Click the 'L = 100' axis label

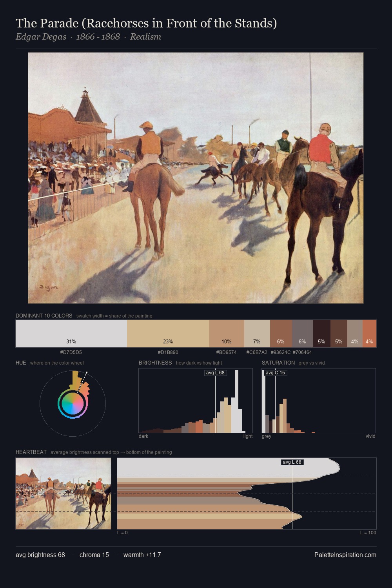coord(368,533)
